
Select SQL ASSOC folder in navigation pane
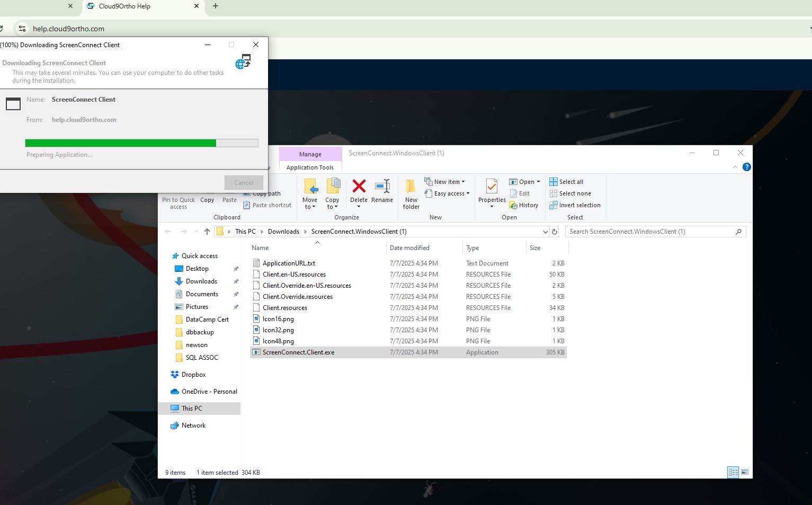202,358
